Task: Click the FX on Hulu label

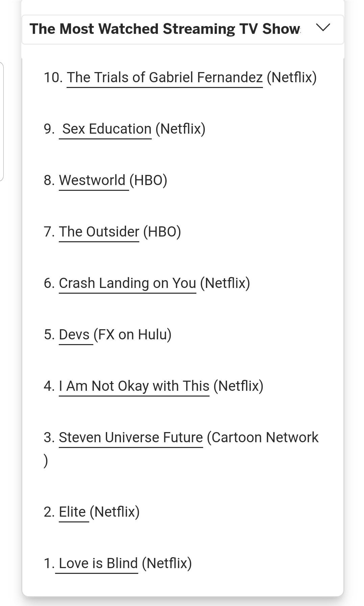Action: tap(132, 335)
